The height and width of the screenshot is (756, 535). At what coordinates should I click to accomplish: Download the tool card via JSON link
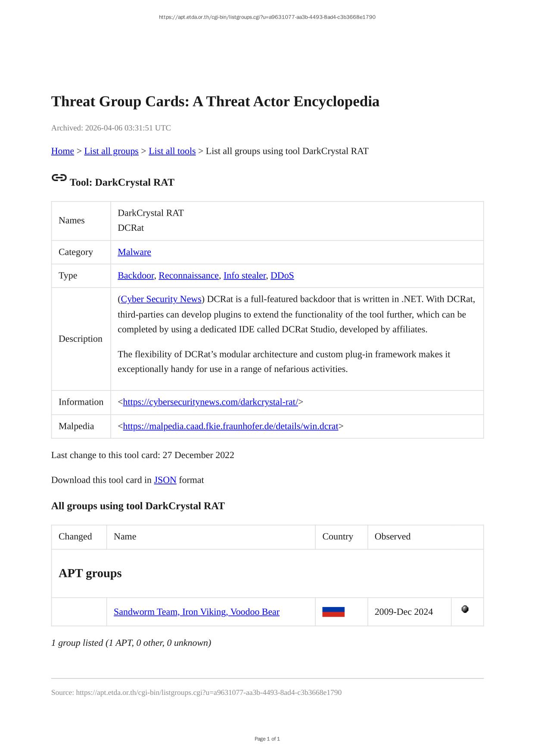point(165,480)
